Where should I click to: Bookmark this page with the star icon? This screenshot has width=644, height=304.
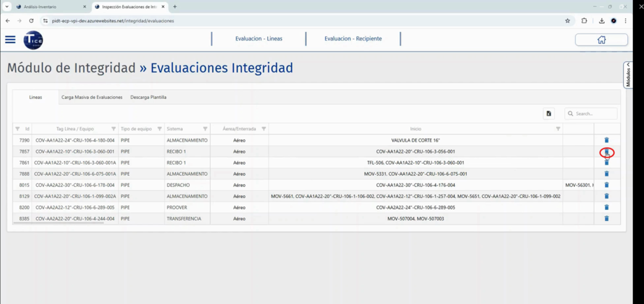(567, 21)
